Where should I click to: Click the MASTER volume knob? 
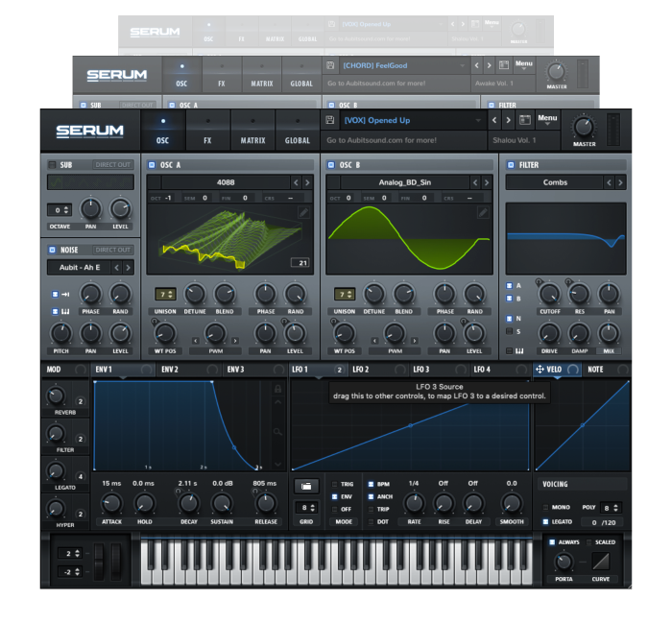(584, 127)
